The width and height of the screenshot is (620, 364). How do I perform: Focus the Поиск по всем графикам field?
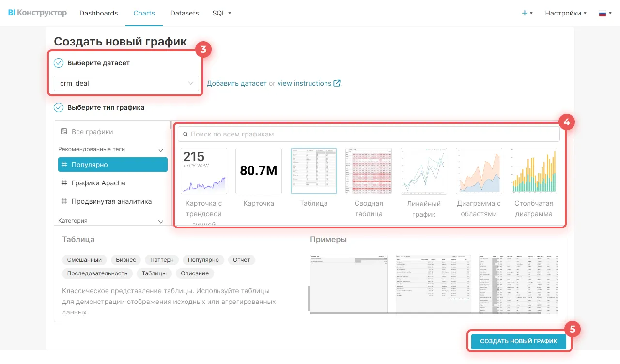point(369,134)
